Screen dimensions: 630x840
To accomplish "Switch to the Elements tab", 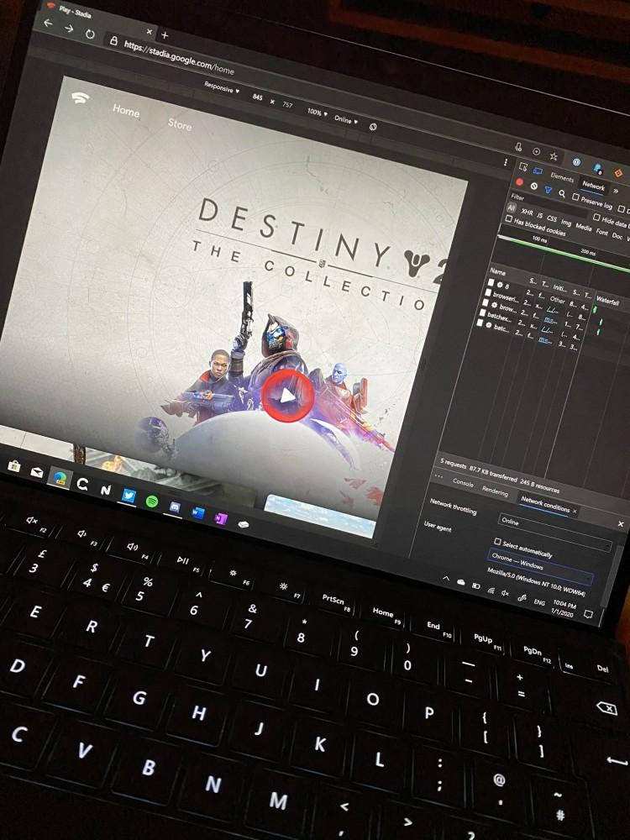I will coord(562,177).
